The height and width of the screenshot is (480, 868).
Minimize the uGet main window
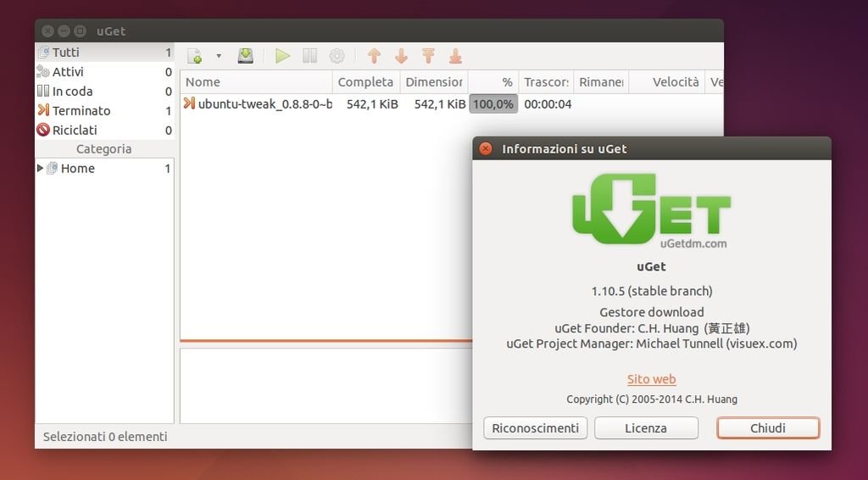click(x=64, y=31)
